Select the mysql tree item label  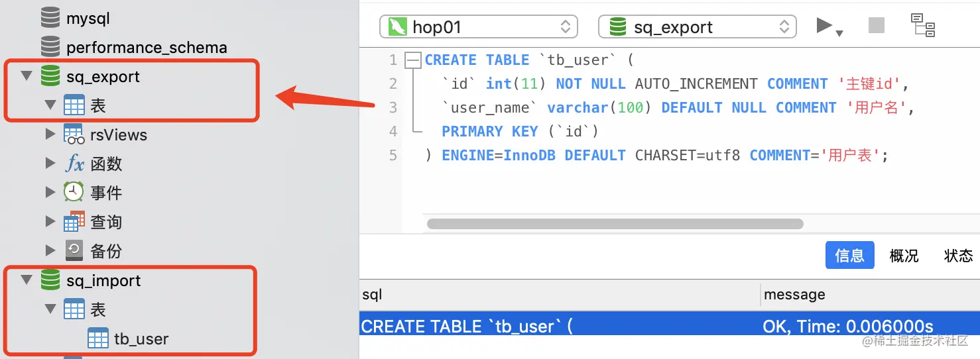(88, 19)
